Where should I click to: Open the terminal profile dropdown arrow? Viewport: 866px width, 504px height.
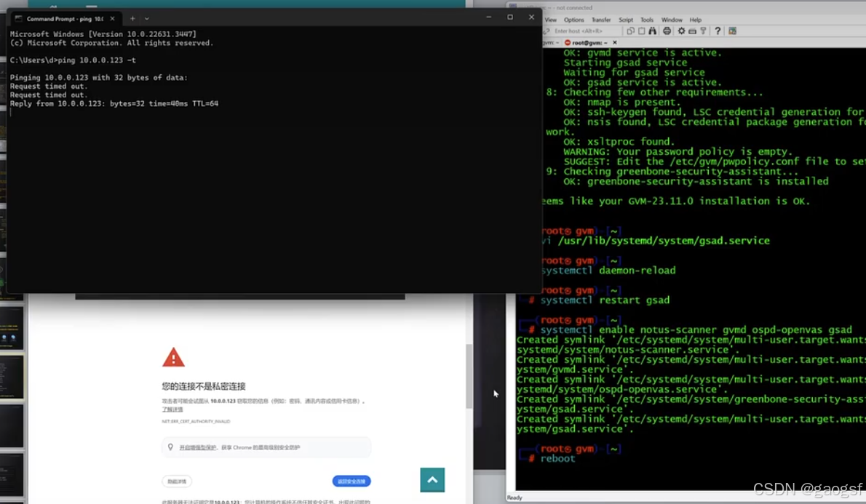147,19
